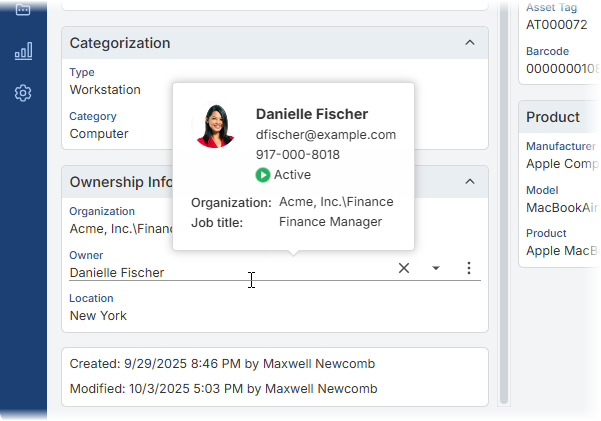The height and width of the screenshot is (421, 601).
Task: Select the Danielle Fischer name in popup
Action: tap(311, 114)
